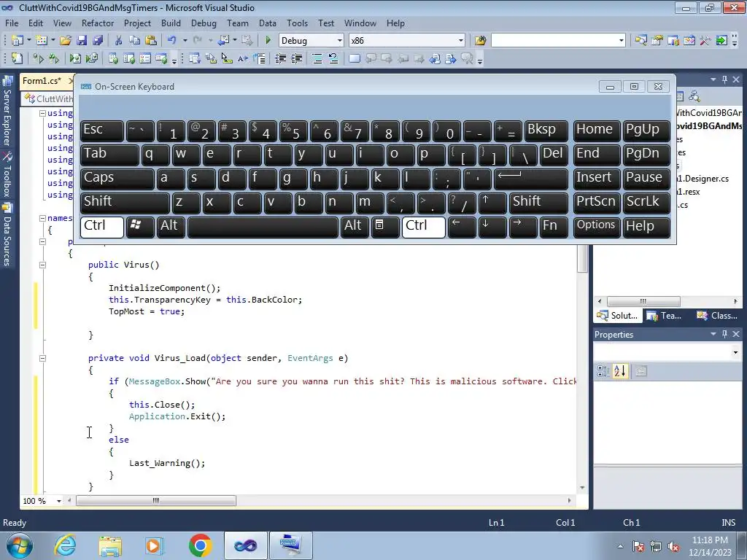
Task: Sort properties alphabetically in Properties panel
Action: click(x=620, y=371)
